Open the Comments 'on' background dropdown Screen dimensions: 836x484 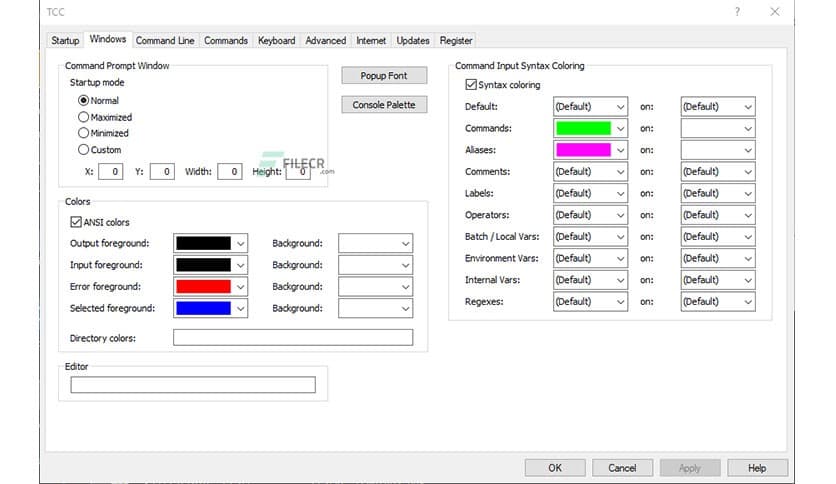point(718,172)
